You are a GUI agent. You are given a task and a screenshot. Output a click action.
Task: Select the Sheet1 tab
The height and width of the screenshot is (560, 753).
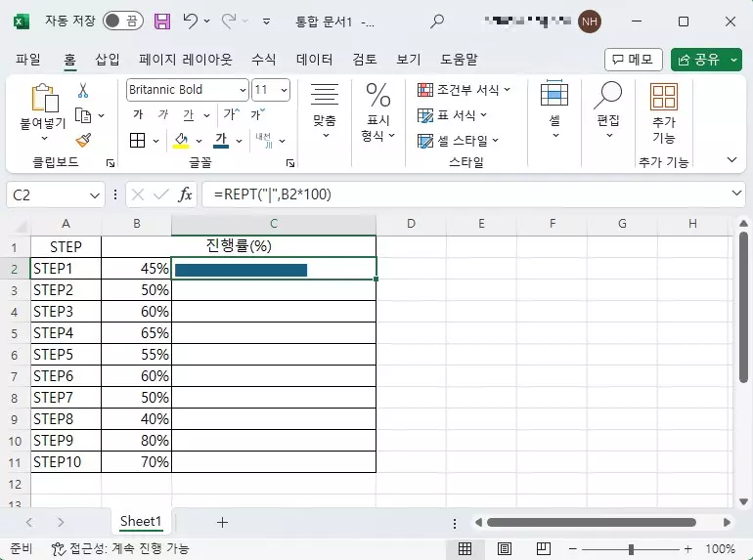140,521
